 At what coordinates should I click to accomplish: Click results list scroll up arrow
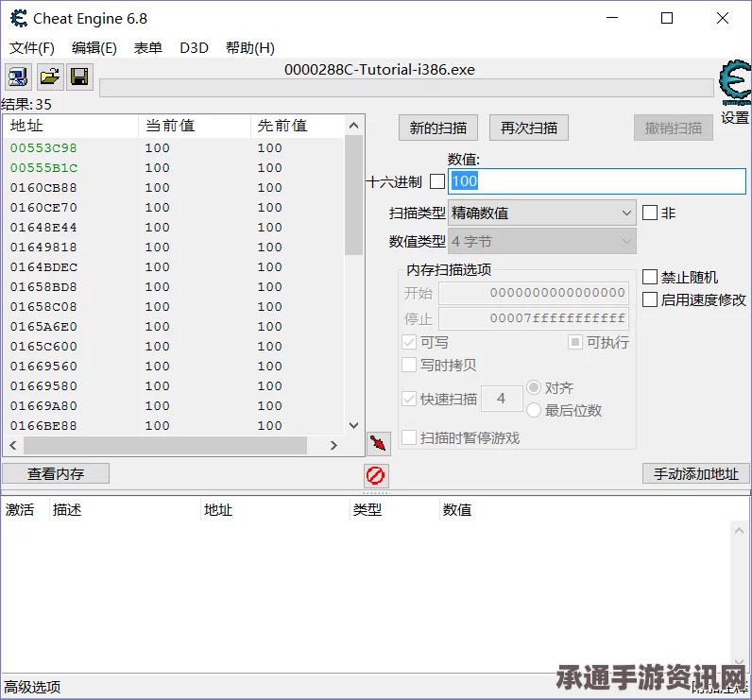pyautogui.click(x=354, y=126)
